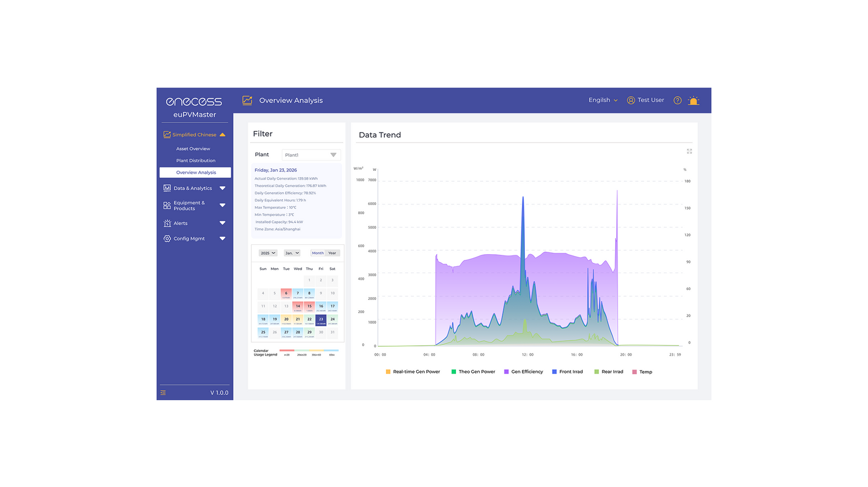Click the Temp pink legend swatch
Image resolution: width=868 pixels, height=487 pixels.
(x=634, y=372)
